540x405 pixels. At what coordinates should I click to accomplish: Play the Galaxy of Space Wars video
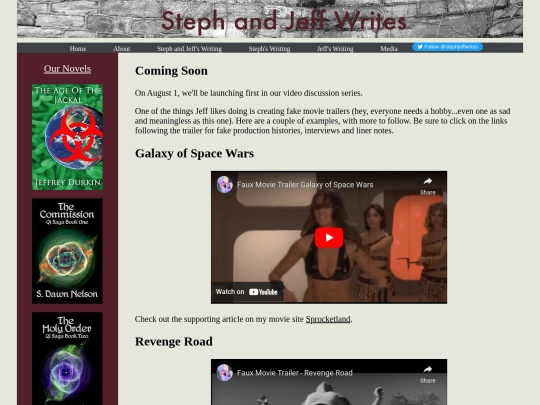pos(329,238)
